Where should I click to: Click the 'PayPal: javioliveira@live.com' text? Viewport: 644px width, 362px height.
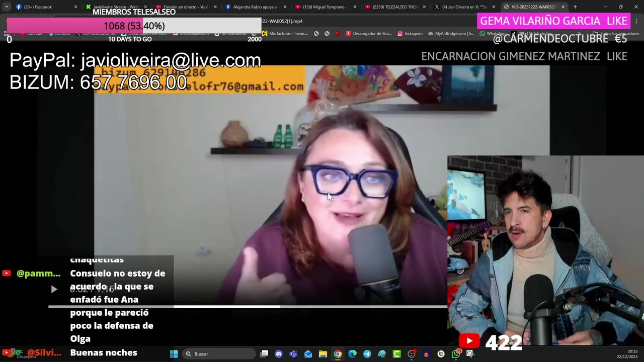tap(135, 60)
